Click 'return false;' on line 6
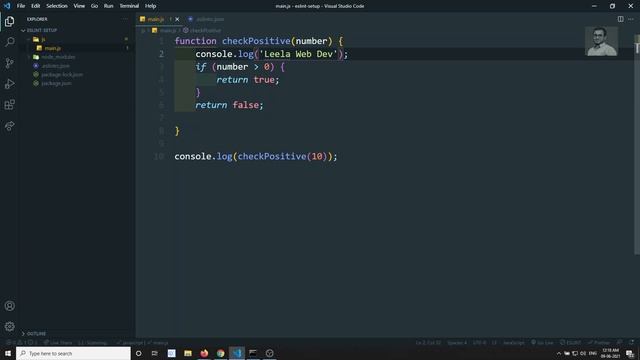The width and height of the screenshot is (640, 360). coord(229,105)
